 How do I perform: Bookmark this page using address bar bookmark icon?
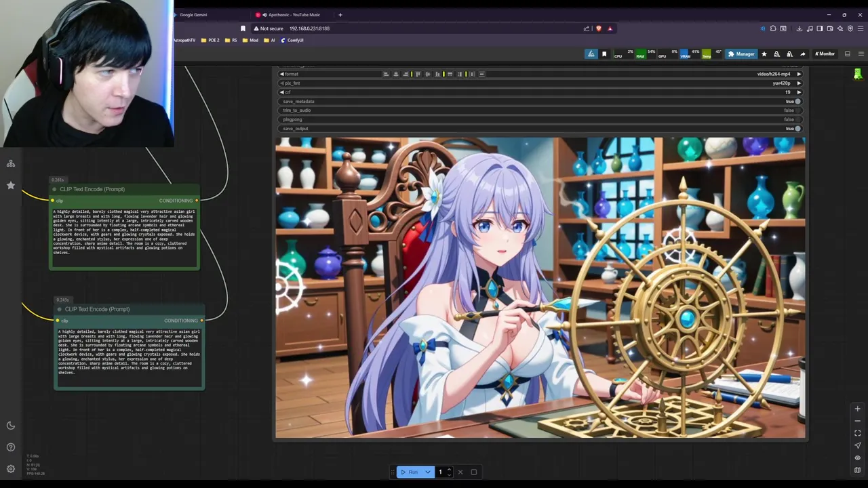243,28
